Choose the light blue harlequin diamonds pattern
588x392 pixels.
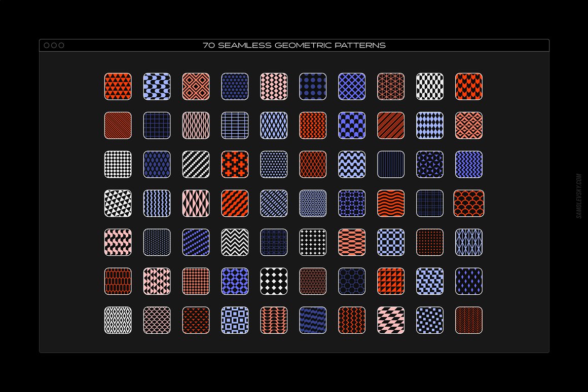(430, 126)
